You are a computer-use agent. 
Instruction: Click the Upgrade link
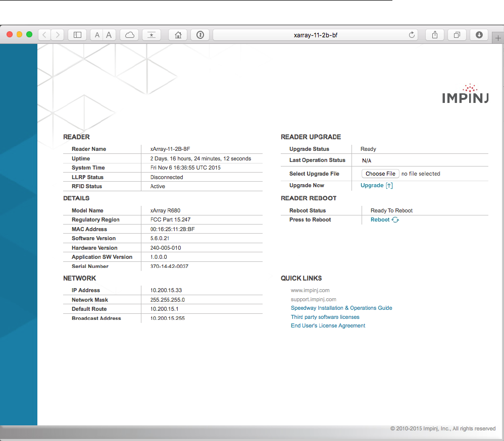[376, 185]
